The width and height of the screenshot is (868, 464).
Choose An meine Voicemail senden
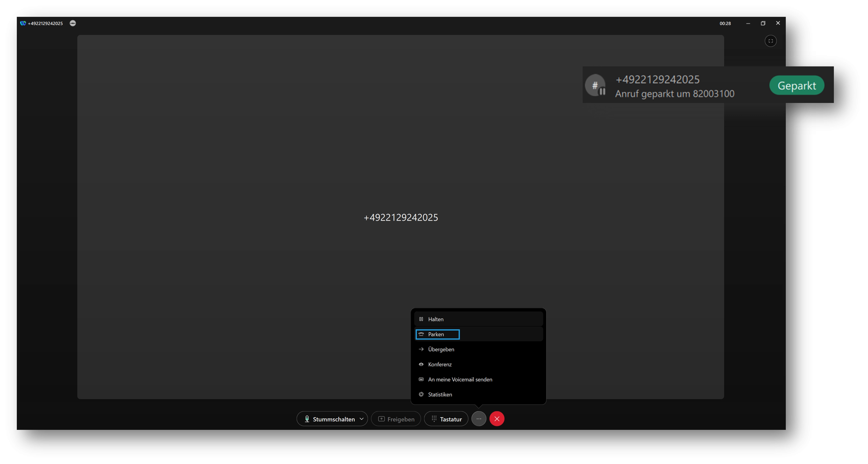pyautogui.click(x=460, y=379)
